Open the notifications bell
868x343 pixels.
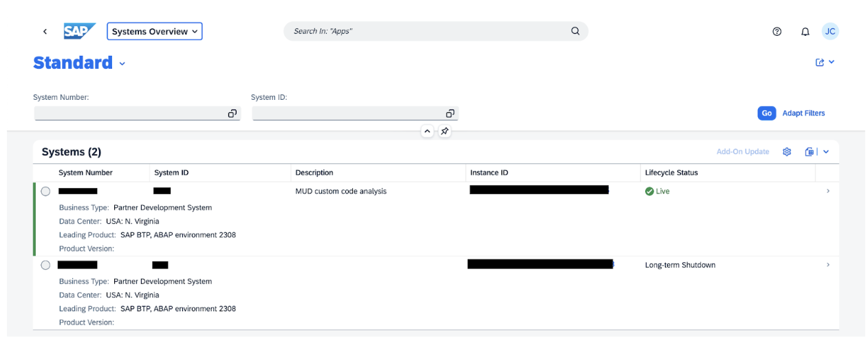805,32
